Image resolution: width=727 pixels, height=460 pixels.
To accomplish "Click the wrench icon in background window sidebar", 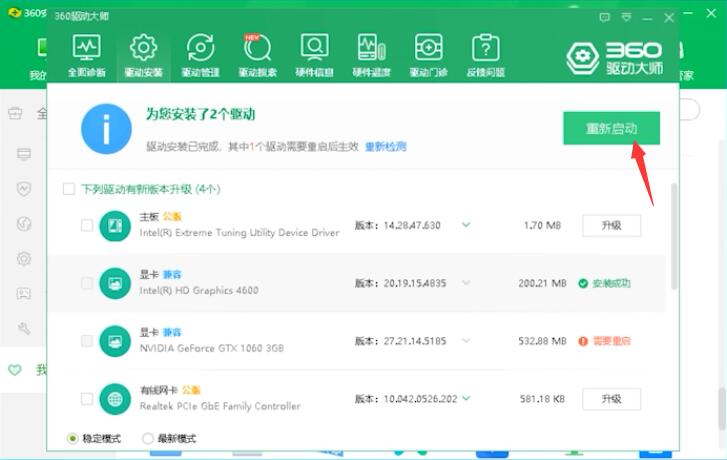I will [x=24, y=329].
